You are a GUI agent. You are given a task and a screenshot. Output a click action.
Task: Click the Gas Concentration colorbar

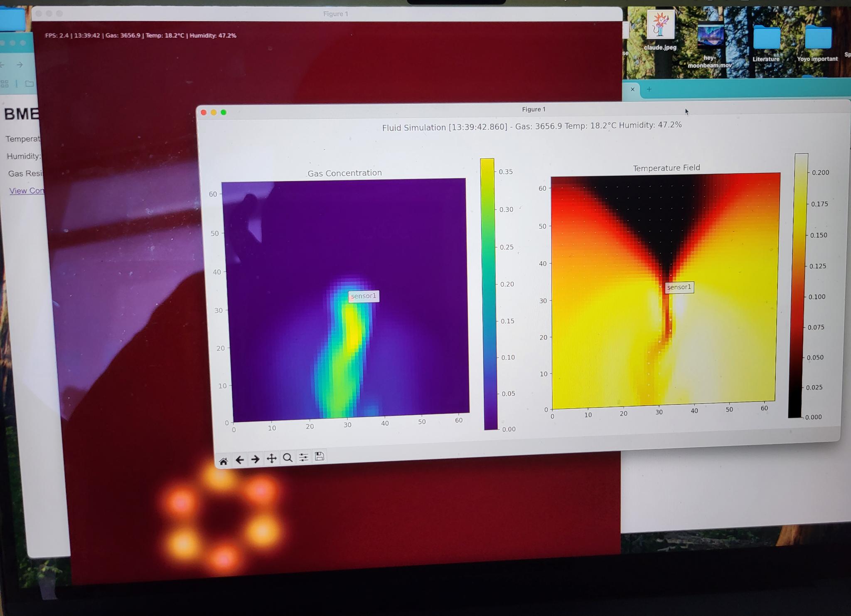click(489, 294)
